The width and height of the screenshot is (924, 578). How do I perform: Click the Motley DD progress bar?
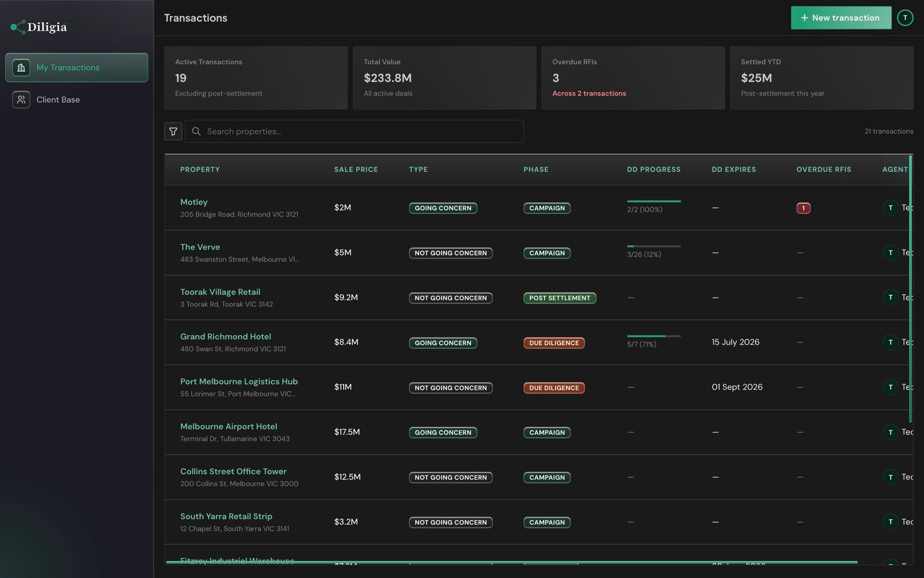coord(654,201)
